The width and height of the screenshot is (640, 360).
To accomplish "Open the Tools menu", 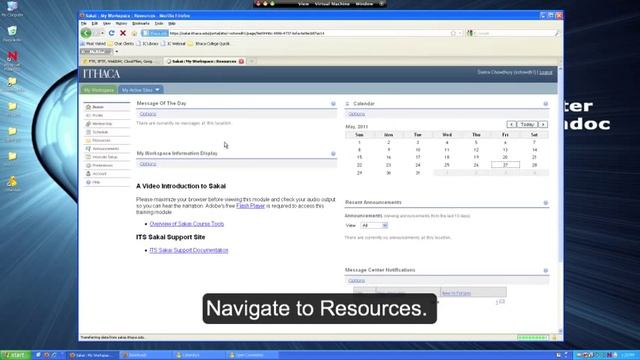I will [x=159, y=24].
